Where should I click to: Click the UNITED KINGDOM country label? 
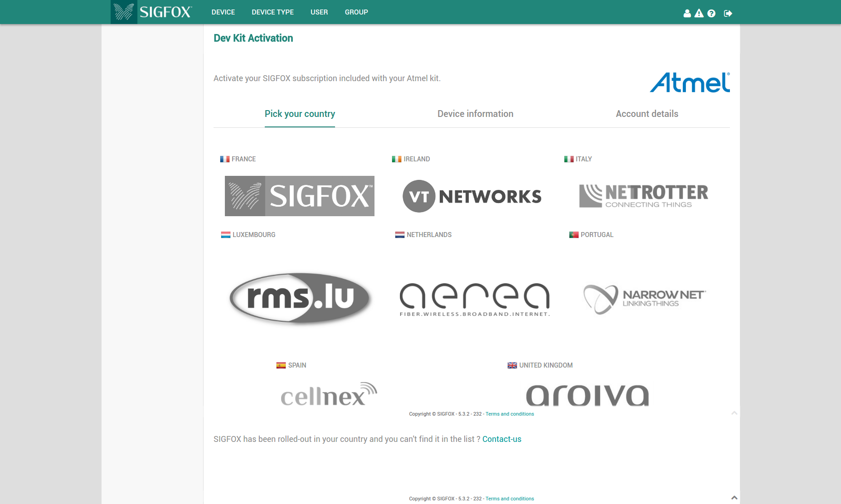[x=546, y=365]
